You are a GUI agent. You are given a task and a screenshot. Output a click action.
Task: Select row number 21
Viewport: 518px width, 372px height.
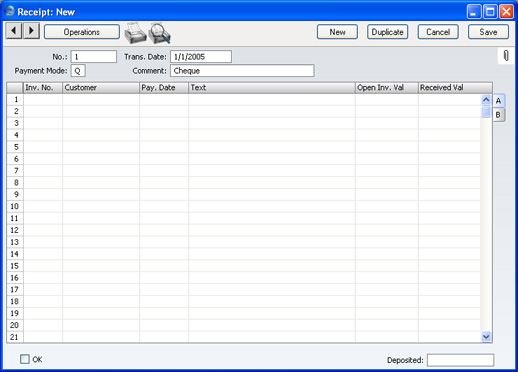[x=15, y=337]
